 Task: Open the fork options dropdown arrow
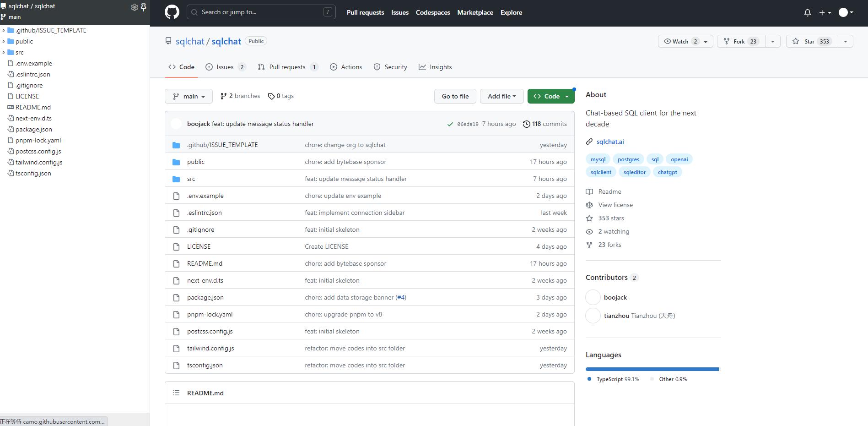pyautogui.click(x=773, y=41)
